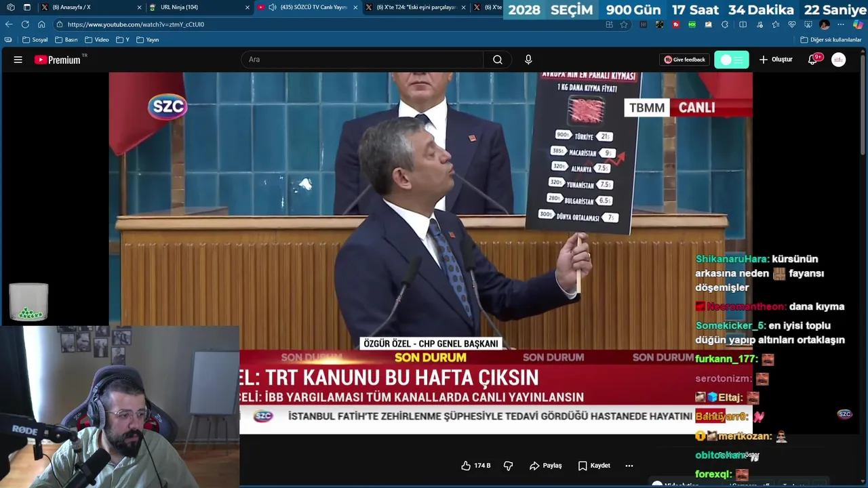The width and height of the screenshot is (868, 488).
Task: Click the Paylaş share button
Action: tap(546, 466)
